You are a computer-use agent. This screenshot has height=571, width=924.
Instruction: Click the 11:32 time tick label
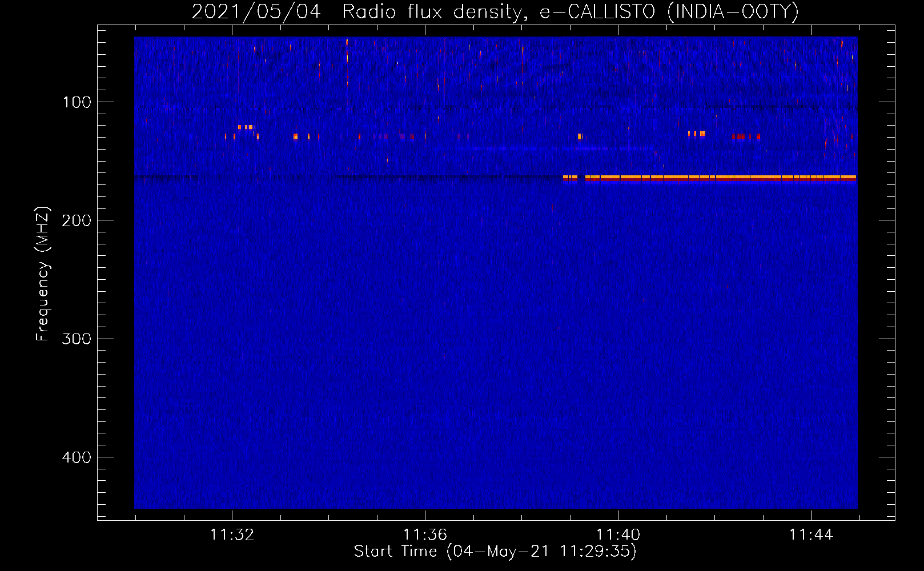232,535
